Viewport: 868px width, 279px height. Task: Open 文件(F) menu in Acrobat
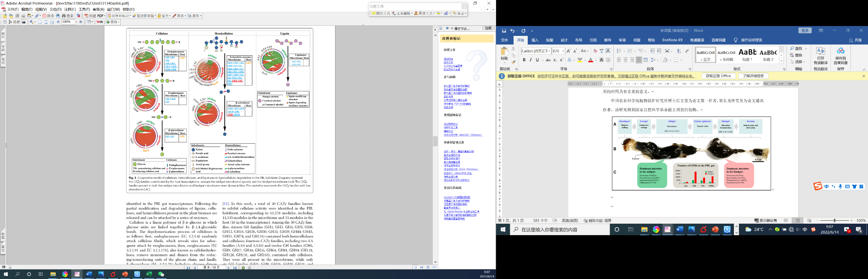tap(13, 10)
